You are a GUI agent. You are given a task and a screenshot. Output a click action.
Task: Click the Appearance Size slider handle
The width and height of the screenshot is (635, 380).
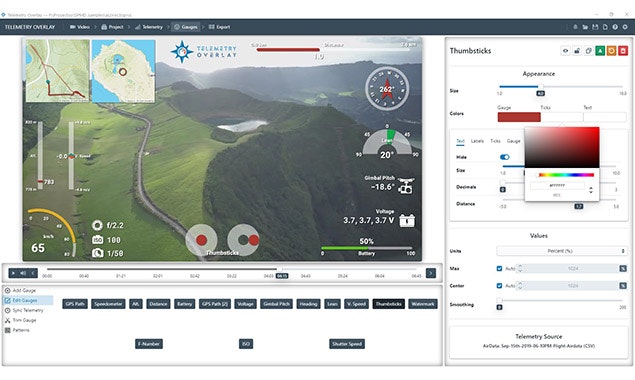[541, 86]
